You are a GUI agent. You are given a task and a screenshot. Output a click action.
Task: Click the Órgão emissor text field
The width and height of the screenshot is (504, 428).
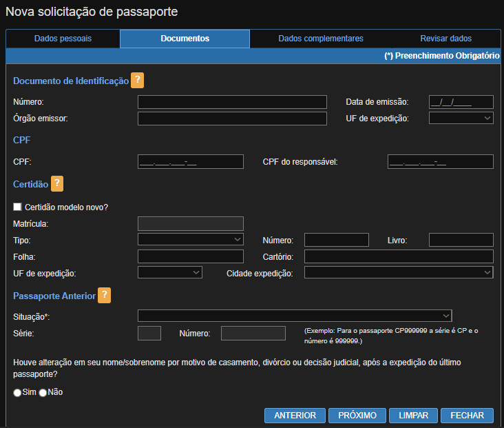coord(232,119)
